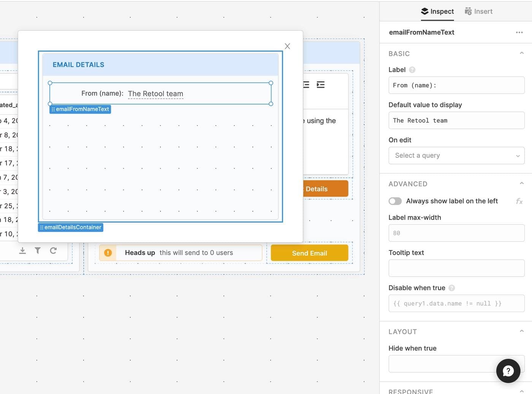This screenshot has width=532, height=394.
Task: Collapse the Advanced section
Action: pyautogui.click(x=522, y=184)
